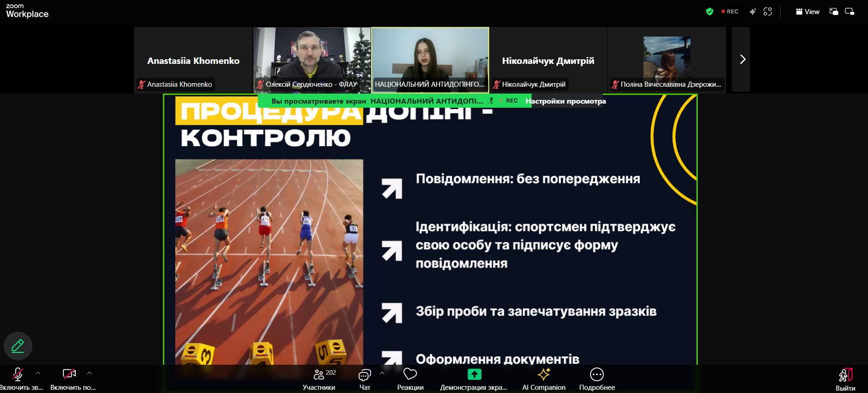Open the View layout menu
This screenshot has width=868, height=393.
[807, 11]
